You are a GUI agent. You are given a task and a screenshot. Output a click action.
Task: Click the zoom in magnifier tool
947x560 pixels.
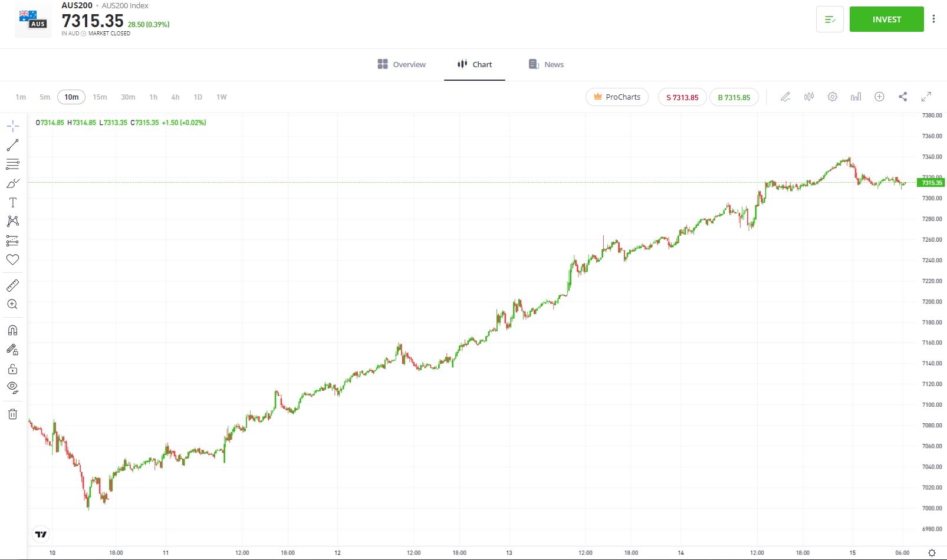click(x=13, y=305)
